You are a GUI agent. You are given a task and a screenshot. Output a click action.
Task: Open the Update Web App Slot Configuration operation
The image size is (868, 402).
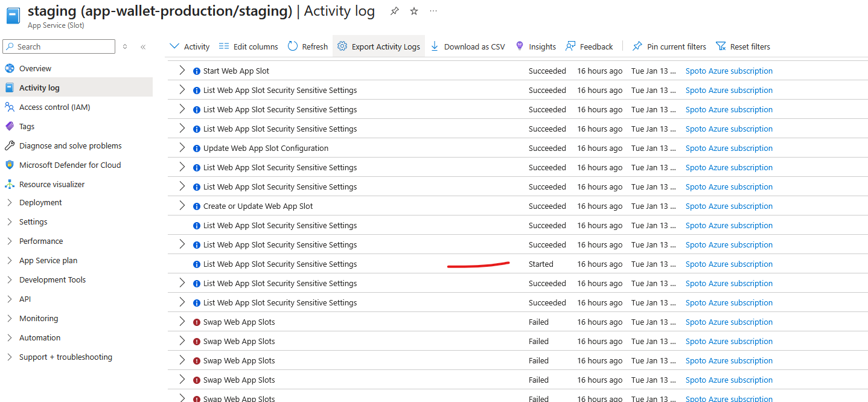(x=266, y=148)
